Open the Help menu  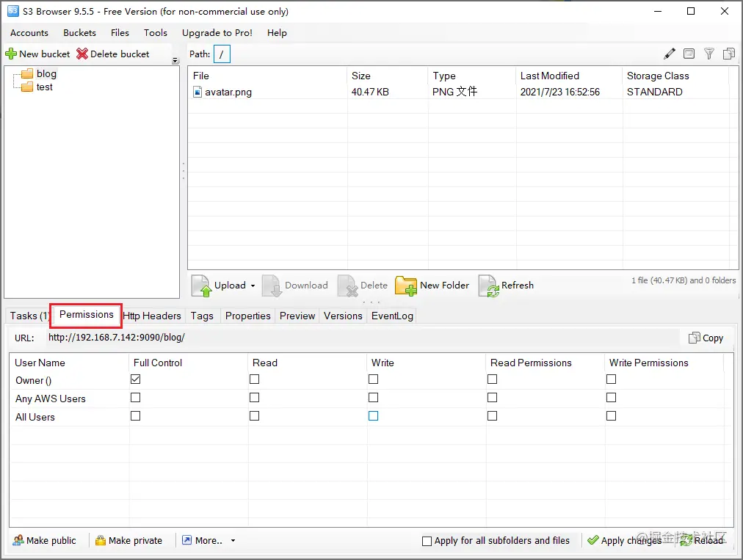pyautogui.click(x=277, y=33)
